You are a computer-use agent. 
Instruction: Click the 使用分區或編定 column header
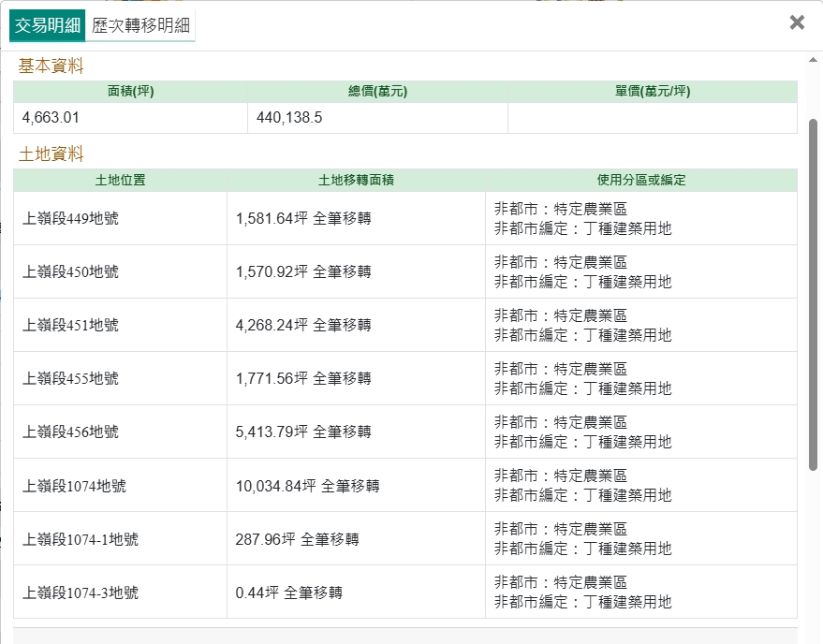coord(641,180)
